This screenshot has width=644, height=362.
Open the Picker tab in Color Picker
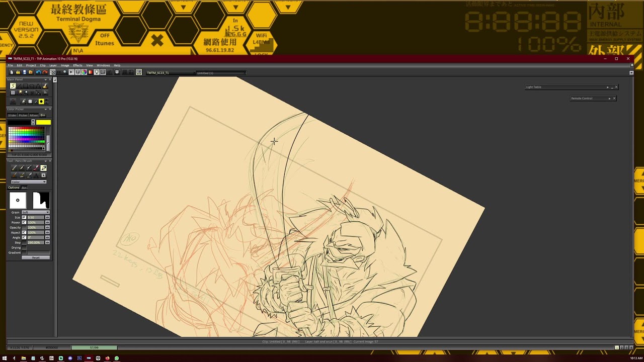(x=23, y=115)
